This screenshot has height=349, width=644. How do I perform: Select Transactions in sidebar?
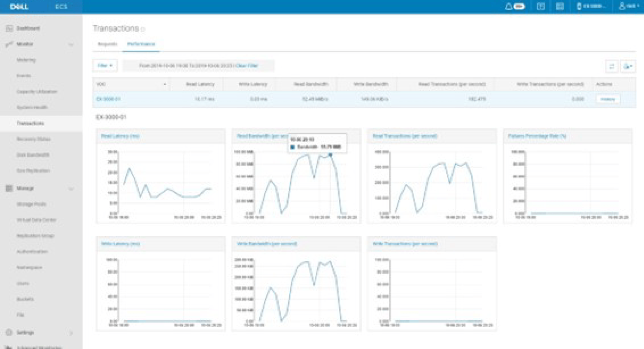coord(30,123)
